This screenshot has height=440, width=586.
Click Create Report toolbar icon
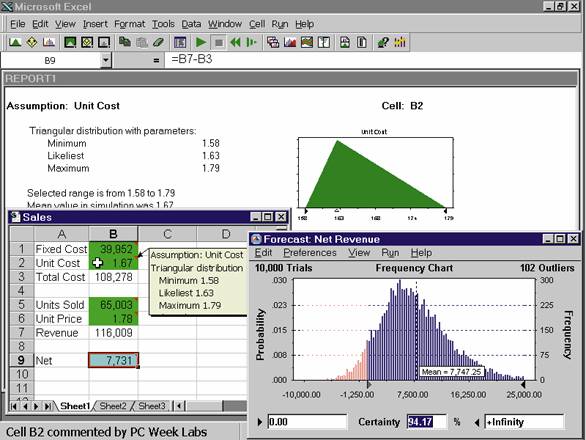[x=345, y=42]
